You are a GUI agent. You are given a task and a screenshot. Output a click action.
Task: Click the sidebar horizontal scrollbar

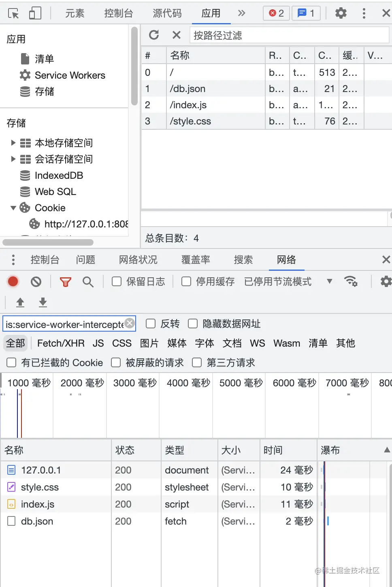[x=48, y=242]
